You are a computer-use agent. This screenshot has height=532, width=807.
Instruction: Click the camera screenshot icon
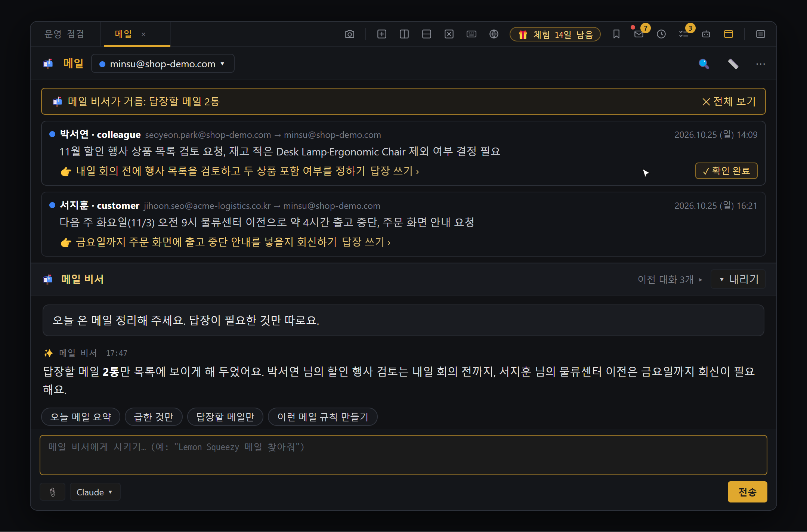click(350, 34)
